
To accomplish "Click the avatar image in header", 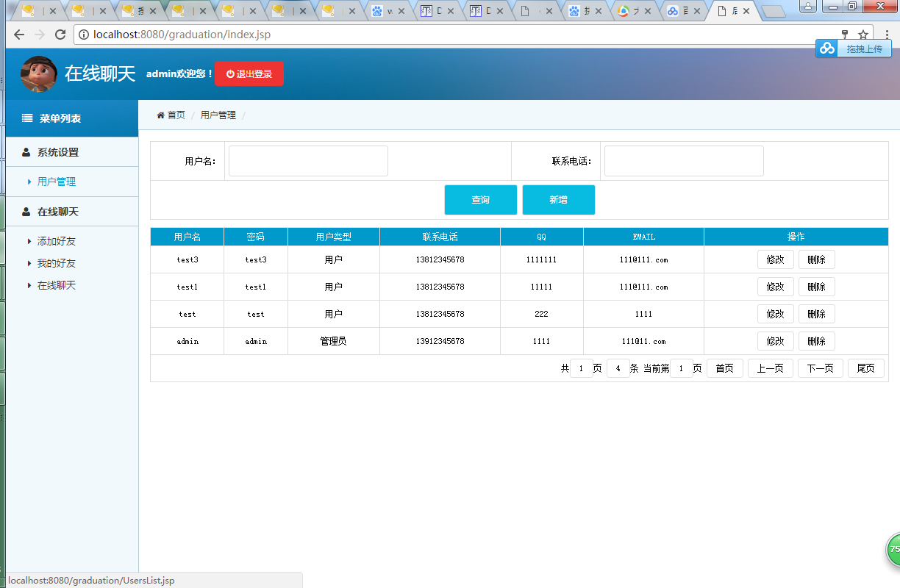I will [39, 74].
